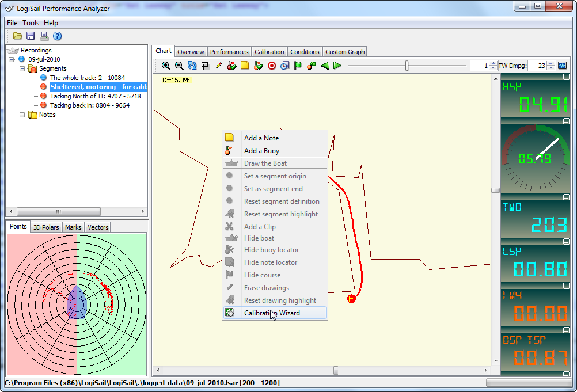Choose Calibration Wizard from context menu

(272, 313)
